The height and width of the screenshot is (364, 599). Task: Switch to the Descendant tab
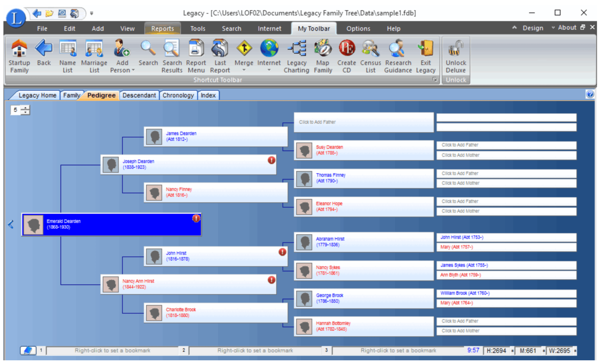coord(139,95)
